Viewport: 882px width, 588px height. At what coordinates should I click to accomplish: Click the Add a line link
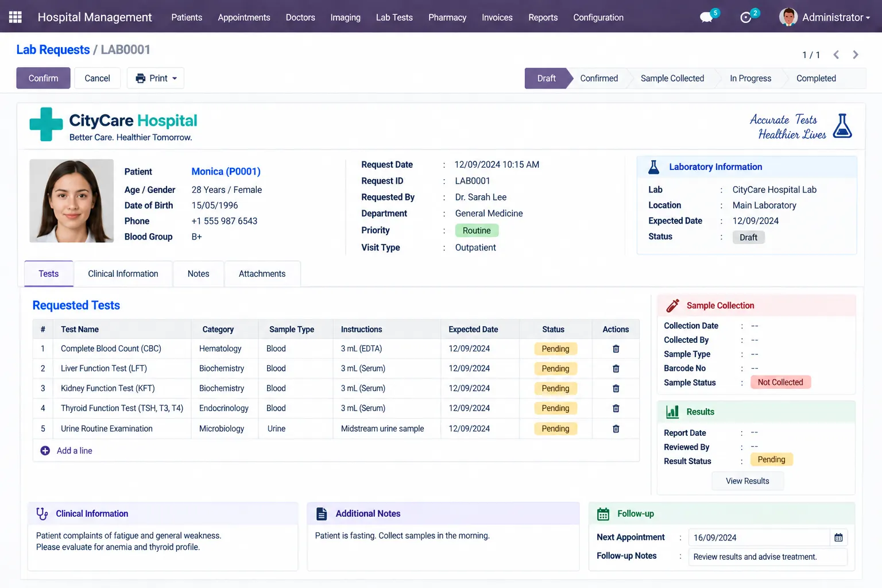click(x=75, y=451)
